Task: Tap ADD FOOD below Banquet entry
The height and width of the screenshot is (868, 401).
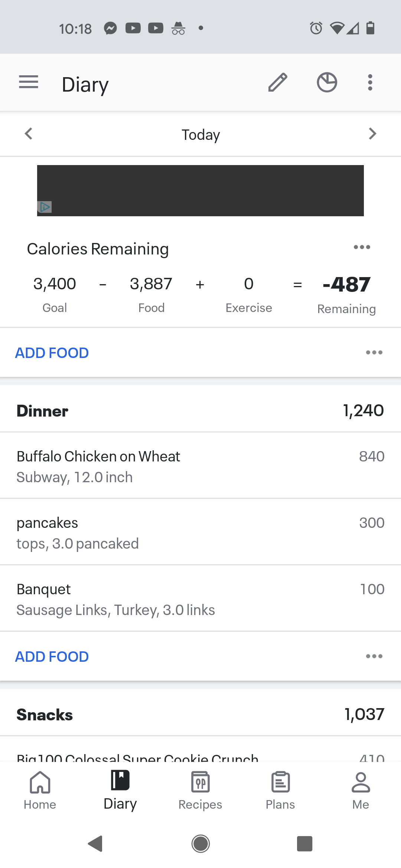Action: pyautogui.click(x=52, y=657)
